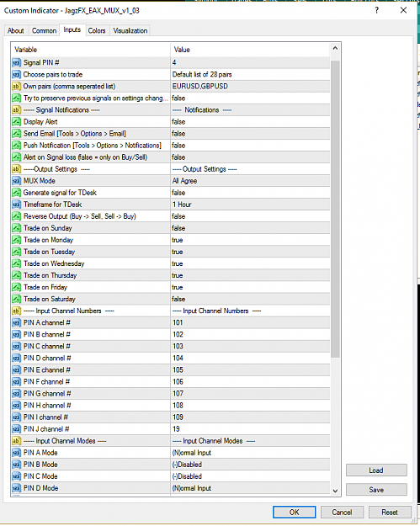Click the icon beside Trade on Saturday
Image resolution: width=420 pixels, height=526 pixels.
tap(17, 299)
